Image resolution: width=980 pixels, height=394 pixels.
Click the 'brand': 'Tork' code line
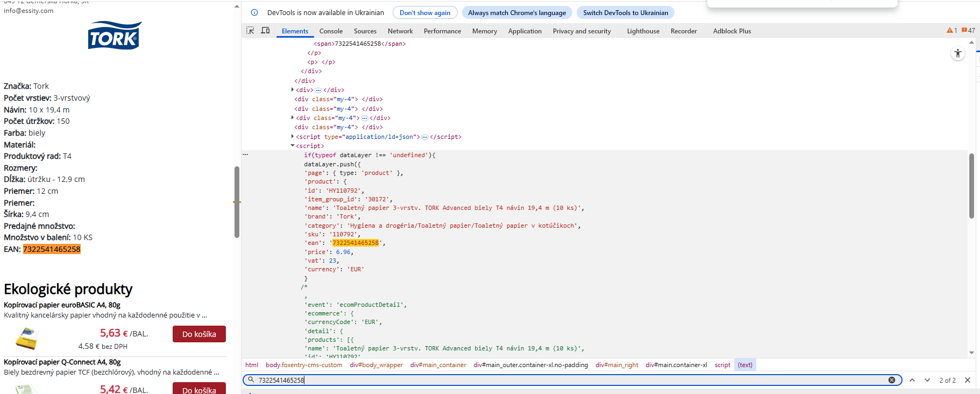[x=332, y=216]
